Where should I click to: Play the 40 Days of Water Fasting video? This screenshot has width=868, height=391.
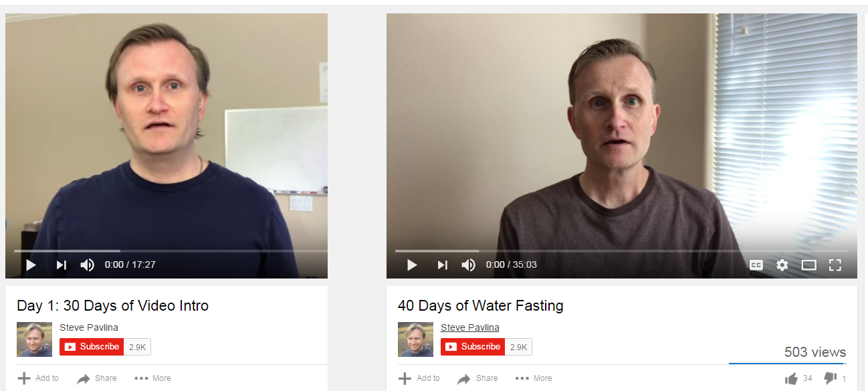pyautogui.click(x=412, y=265)
